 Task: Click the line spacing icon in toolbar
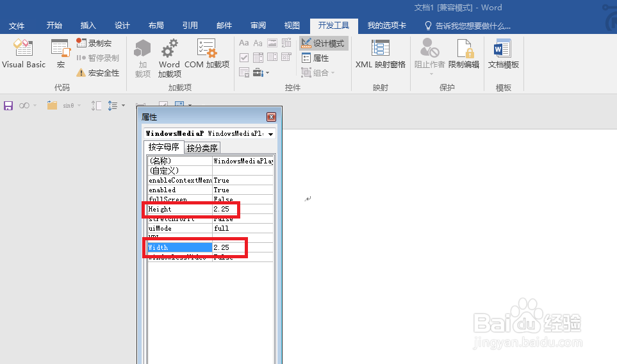tap(113, 106)
